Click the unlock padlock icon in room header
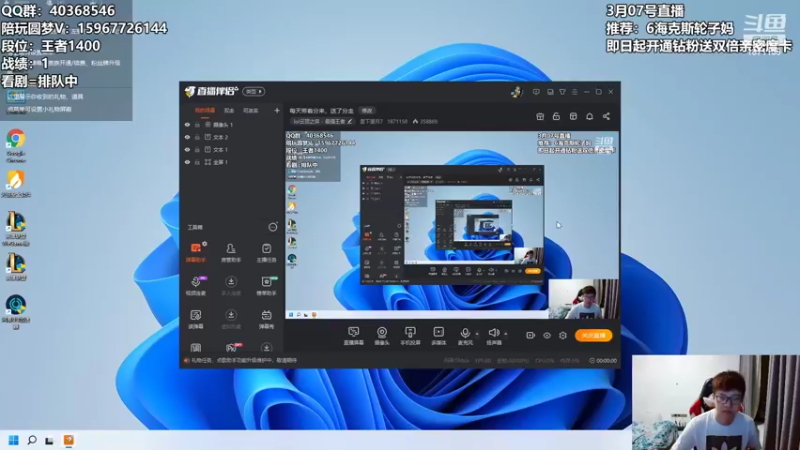 tap(556, 116)
